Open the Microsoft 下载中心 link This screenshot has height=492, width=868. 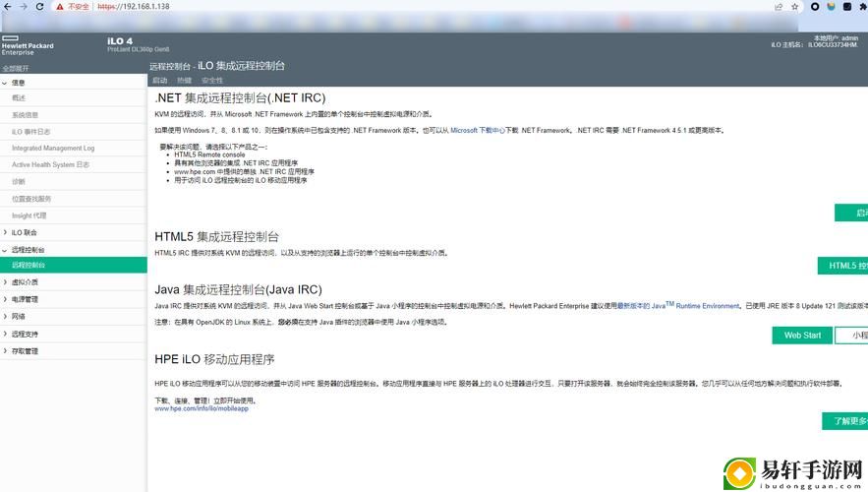tap(478, 131)
